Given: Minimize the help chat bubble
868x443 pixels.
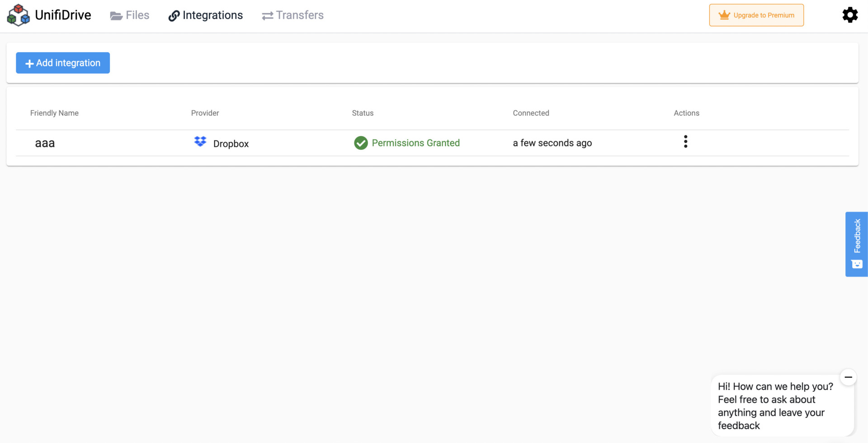Looking at the screenshot, I should click(x=848, y=377).
